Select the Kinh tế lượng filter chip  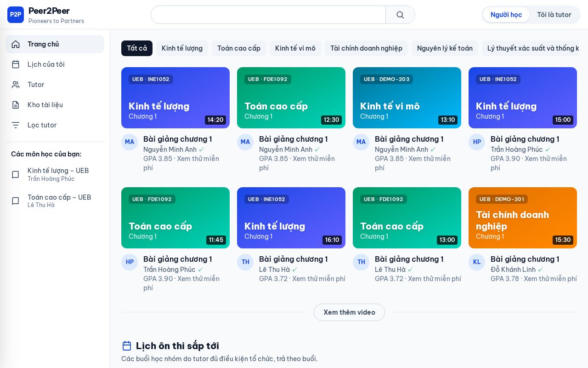click(182, 48)
